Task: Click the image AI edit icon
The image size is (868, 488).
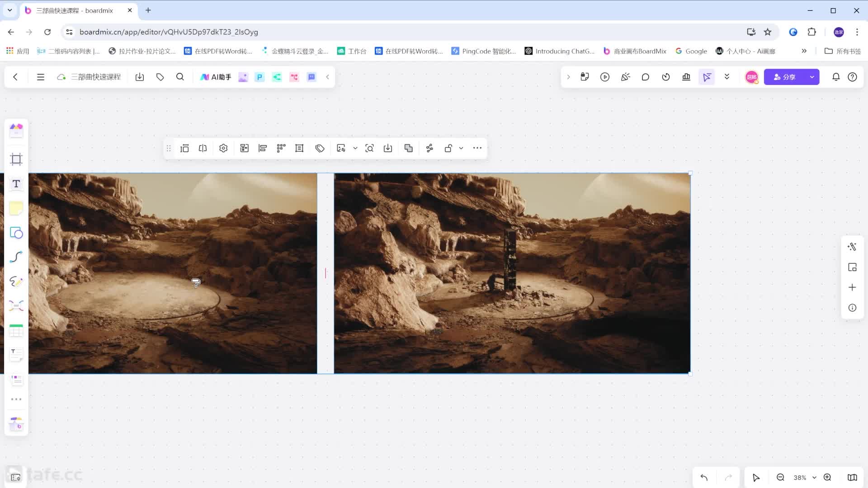Action: (x=341, y=148)
